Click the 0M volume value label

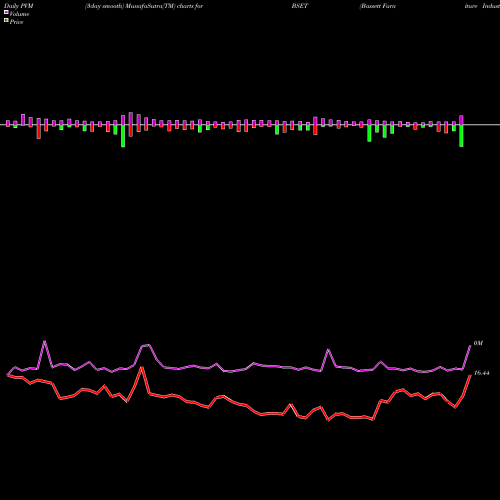pyautogui.click(x=478, y=343)
